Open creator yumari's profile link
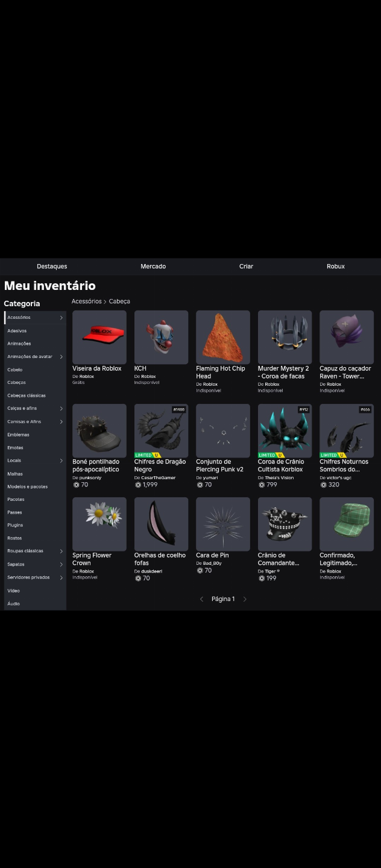The image size is (381, 868). pyautogui.click(x=210, y=477)
